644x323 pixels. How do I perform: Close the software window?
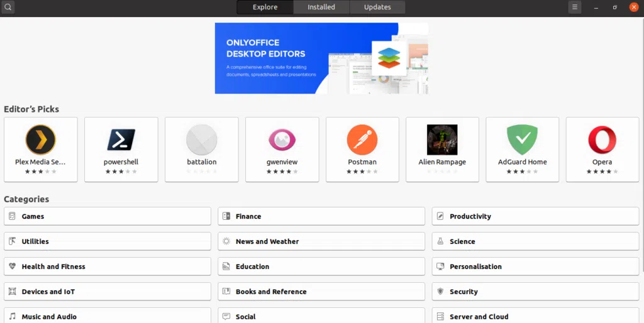(634, 7)
